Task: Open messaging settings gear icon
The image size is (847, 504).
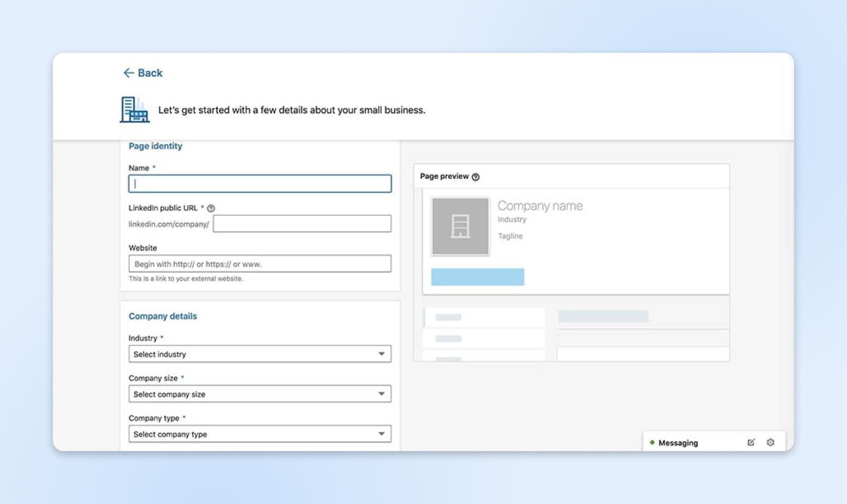Action: click(770, 443)
